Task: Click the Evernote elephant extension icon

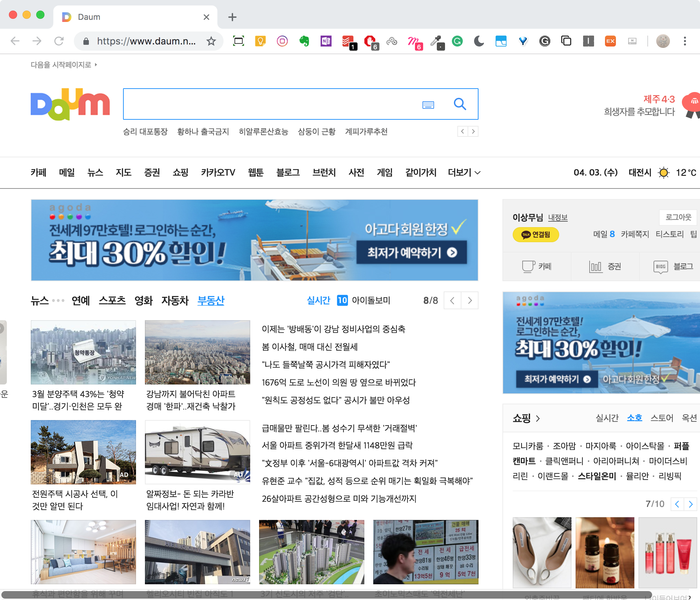Action: click(304, 41)
